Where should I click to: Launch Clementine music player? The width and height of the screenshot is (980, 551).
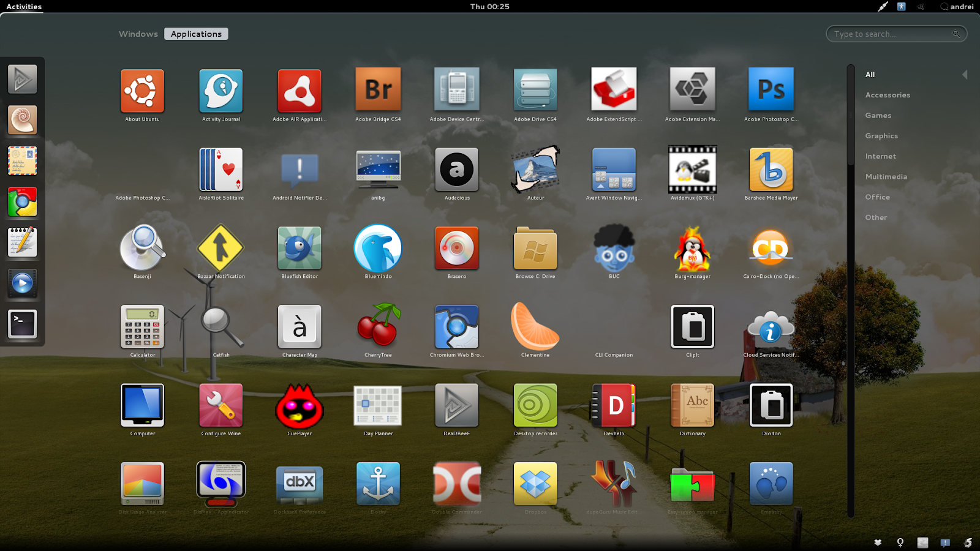point(535,326)
